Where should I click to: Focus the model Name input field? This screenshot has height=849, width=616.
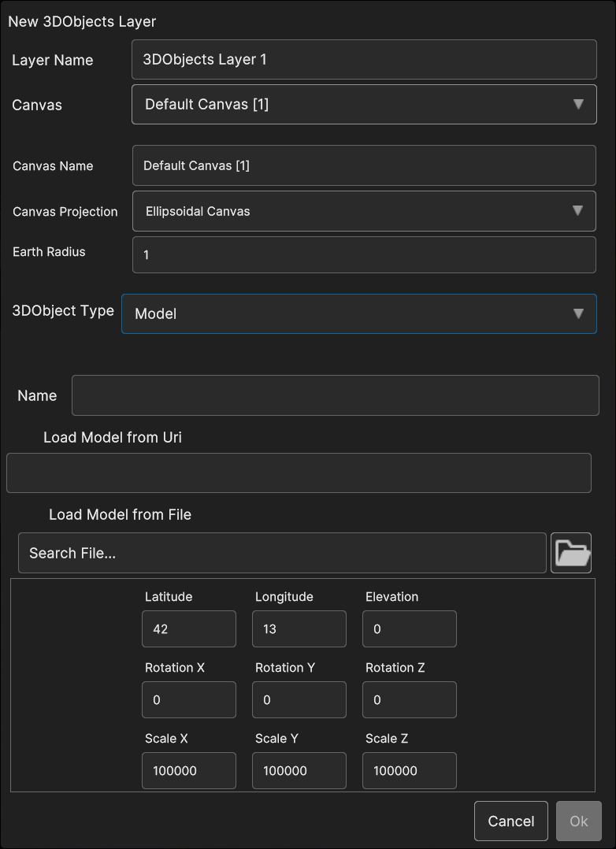335,395
